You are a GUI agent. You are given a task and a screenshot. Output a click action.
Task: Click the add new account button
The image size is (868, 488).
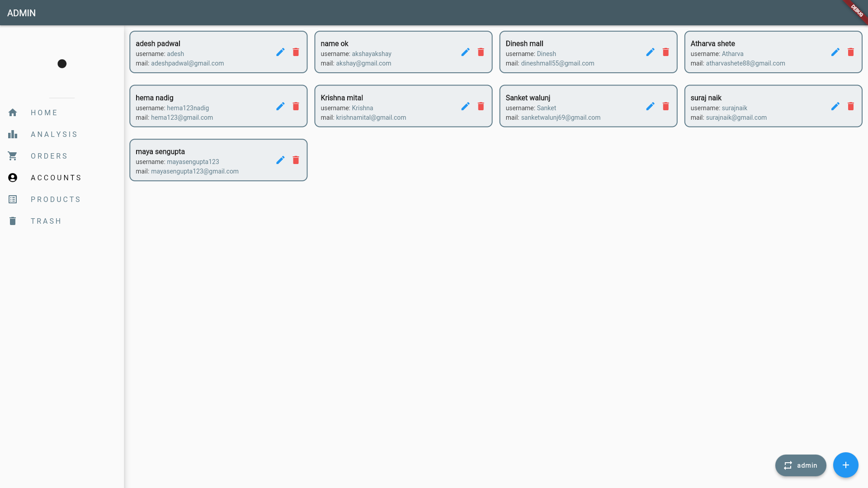(846, 465)
